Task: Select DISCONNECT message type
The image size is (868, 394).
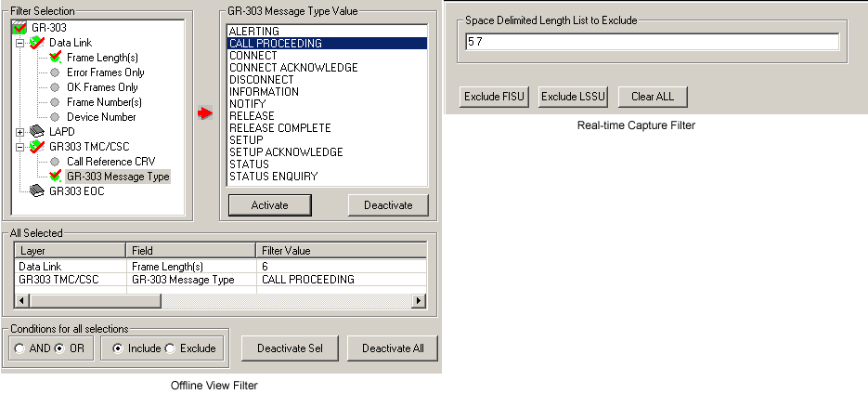Action: click(x=327, y=80)
